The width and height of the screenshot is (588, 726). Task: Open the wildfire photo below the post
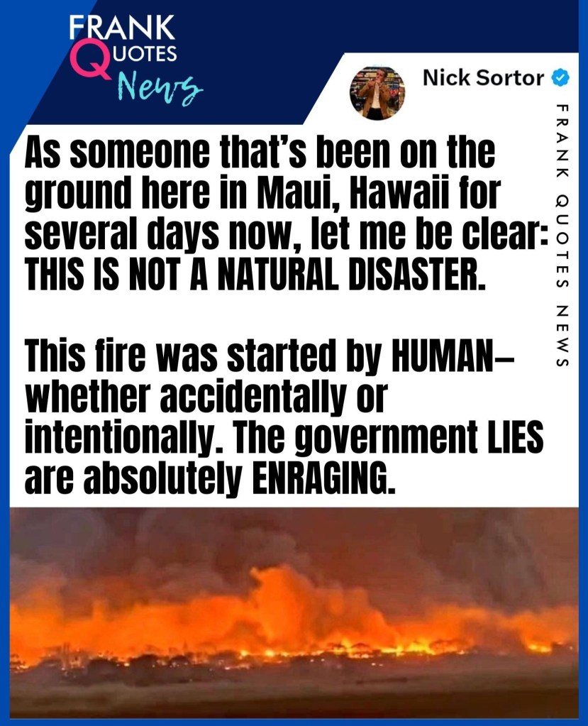click(x=294, y=613)
